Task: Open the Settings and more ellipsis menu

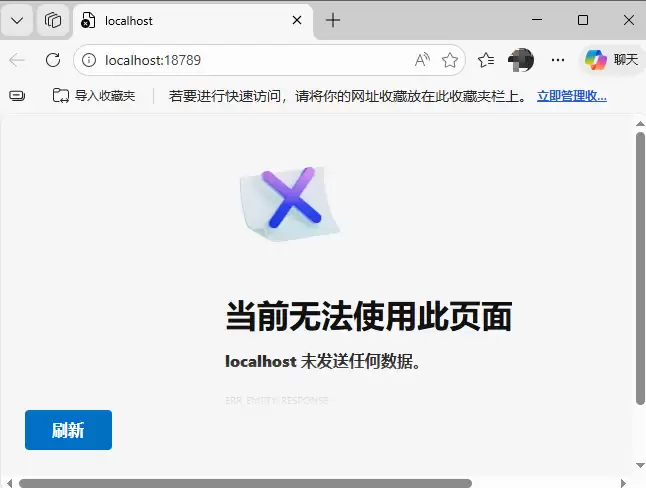Action: click(x=557, y=60)
